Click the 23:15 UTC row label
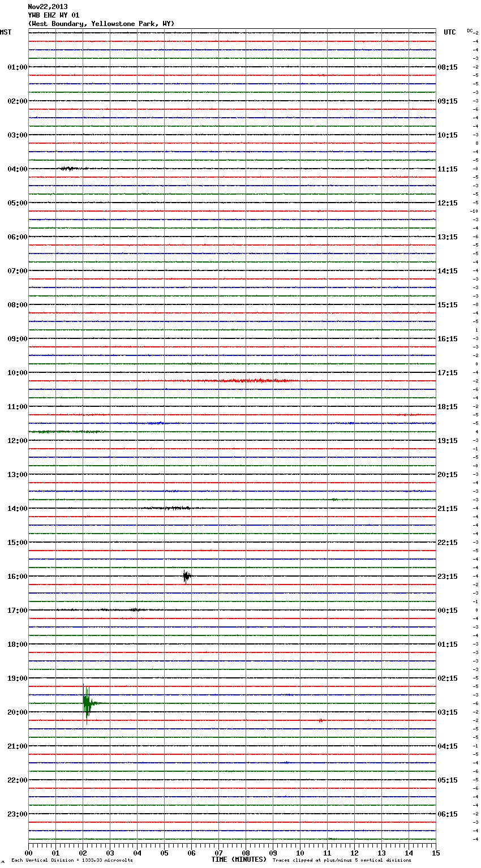The width and height of the screenshot is (481, 868). (x=448, y=577)
